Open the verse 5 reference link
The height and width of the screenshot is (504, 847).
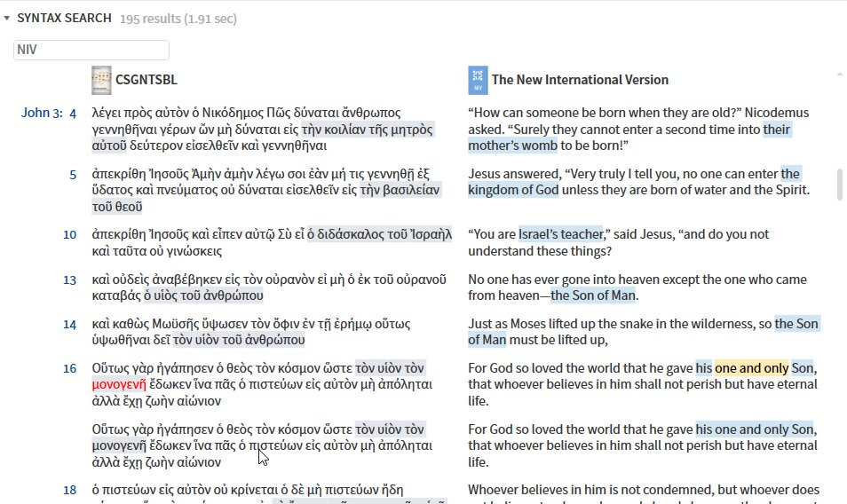coord(73,175)
